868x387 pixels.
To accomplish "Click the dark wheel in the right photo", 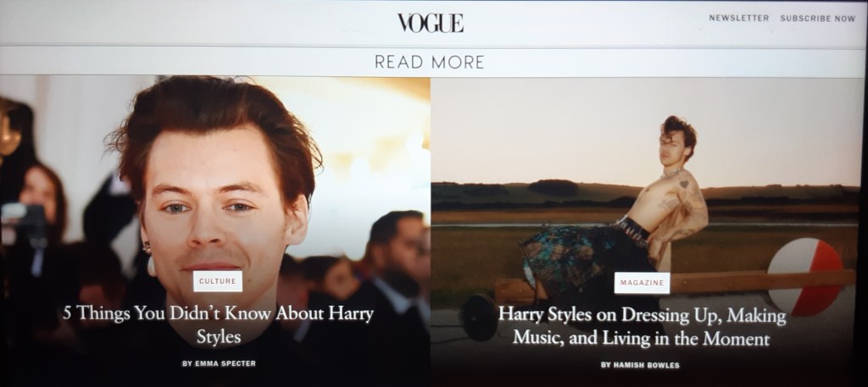I will [480, 318].
